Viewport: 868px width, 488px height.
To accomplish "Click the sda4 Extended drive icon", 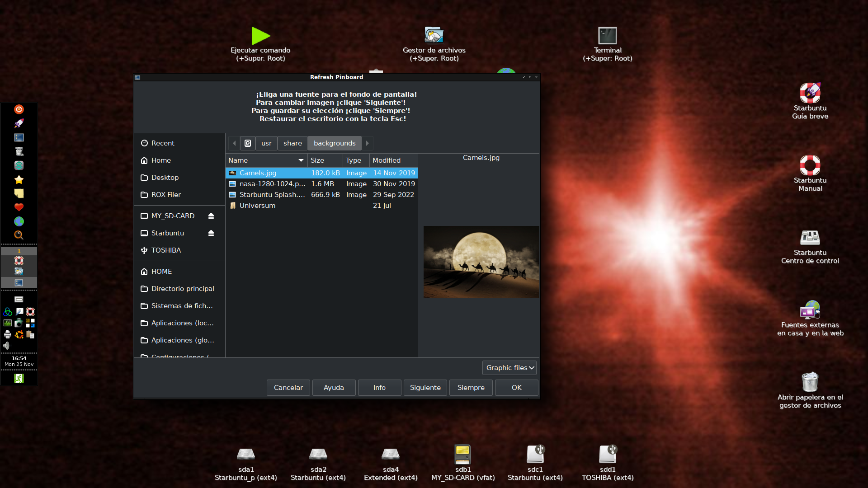I will (x=391, y=454).
